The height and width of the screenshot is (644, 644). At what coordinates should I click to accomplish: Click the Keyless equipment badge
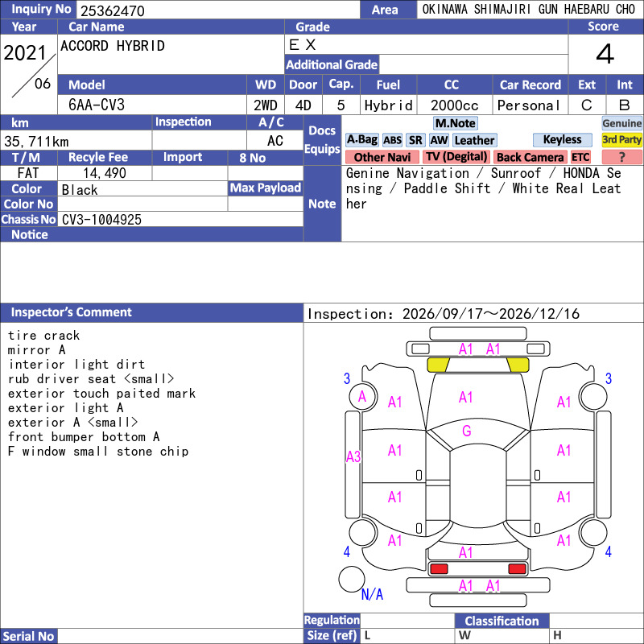tap(562, 139)
